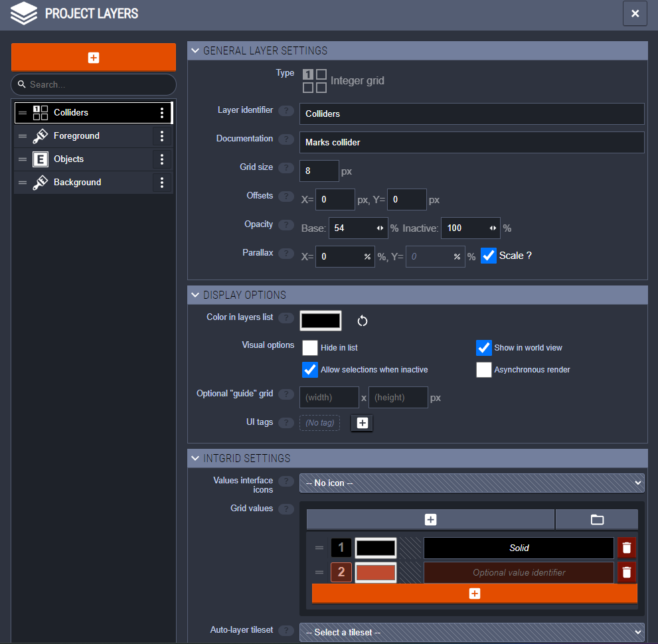Collapse the General Layer Settings section
Screen dimensions: 658x644
[195, 50]
